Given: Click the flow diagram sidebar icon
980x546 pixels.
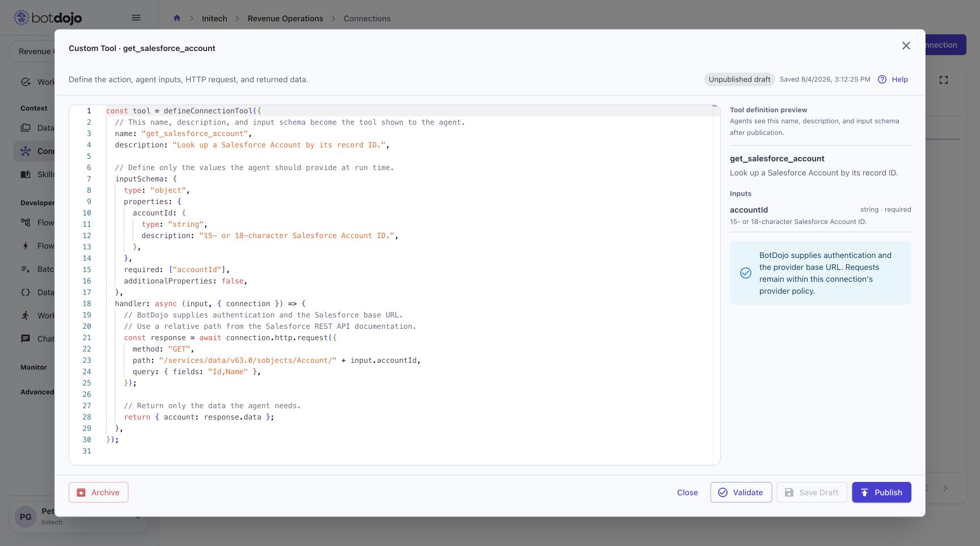Looking at the screenshot, I should [x=26, y=222].
